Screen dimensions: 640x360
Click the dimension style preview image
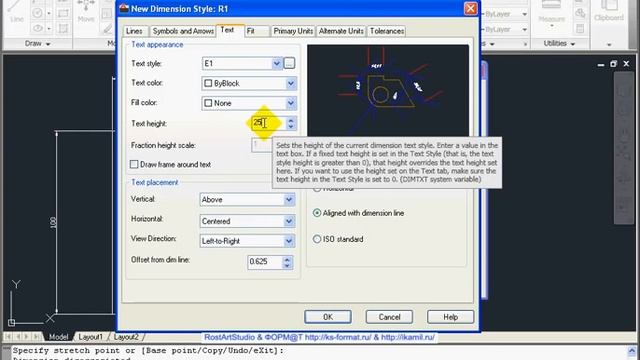click(388, 91)
